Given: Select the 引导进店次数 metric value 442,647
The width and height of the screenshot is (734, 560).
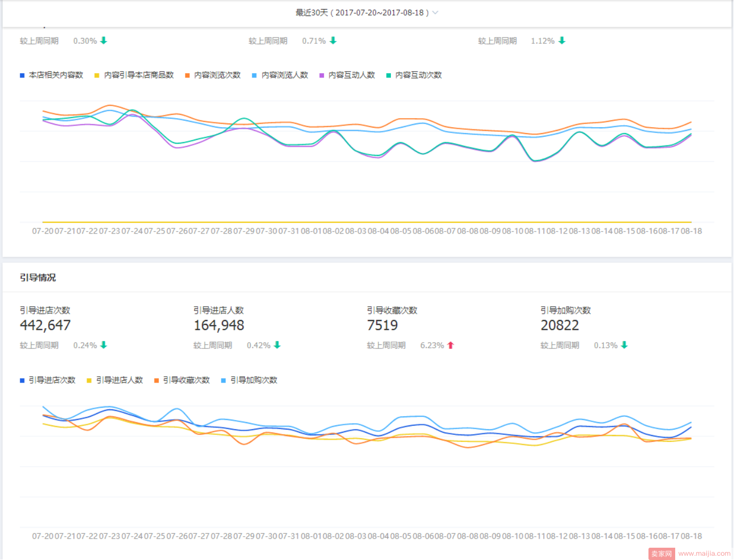Looking at the screenshot, I should (x=45, y=325).
